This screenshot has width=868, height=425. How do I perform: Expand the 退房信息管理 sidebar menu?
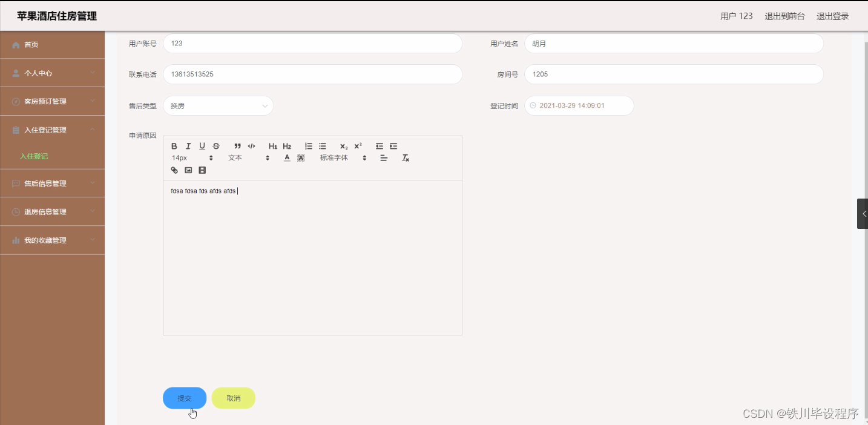click(x=52, y=212)
